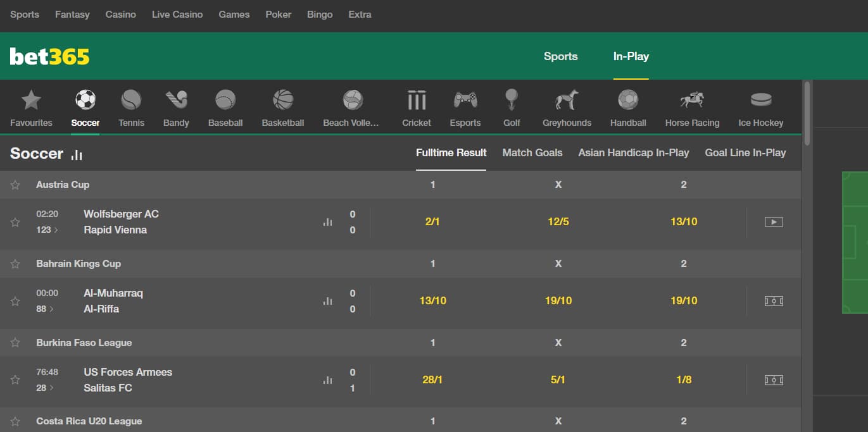Select the Horse Racing icon

[x=692, y=100]
